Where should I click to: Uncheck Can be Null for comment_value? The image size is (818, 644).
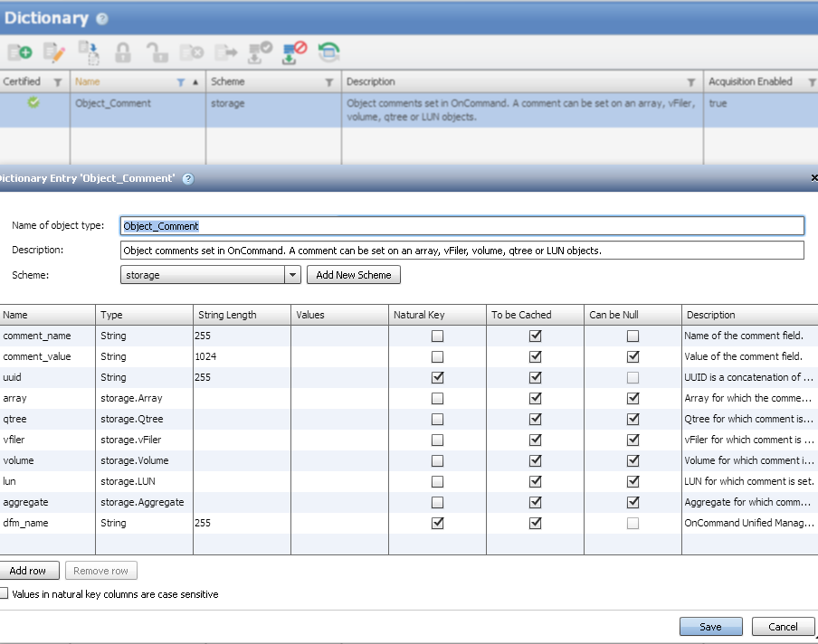(633, 356)
